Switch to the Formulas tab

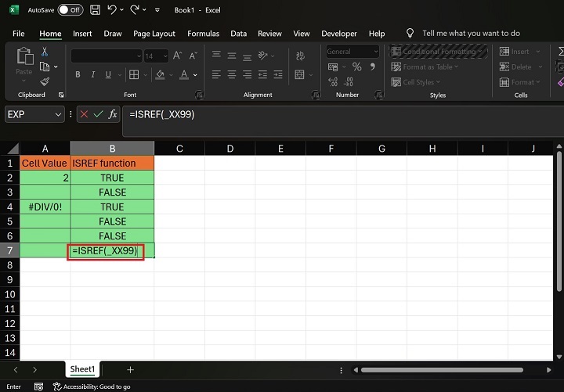pyautogui.click(x=203, y=34)
